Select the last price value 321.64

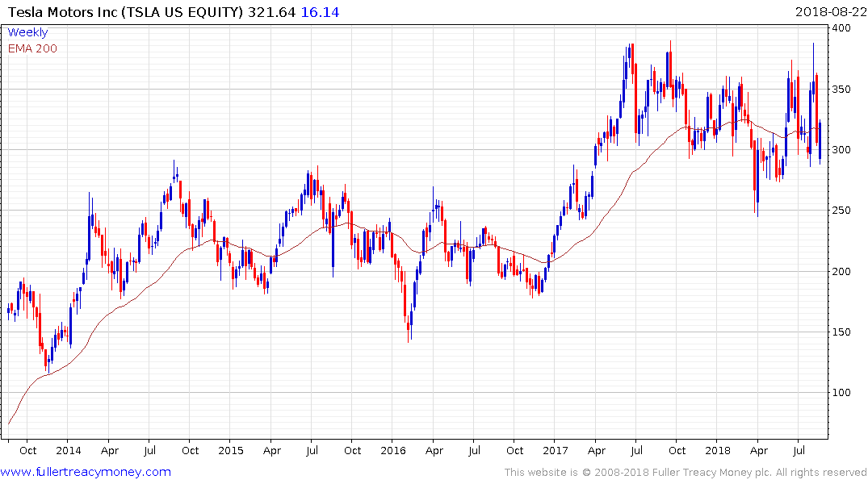[x=271, y=12]
